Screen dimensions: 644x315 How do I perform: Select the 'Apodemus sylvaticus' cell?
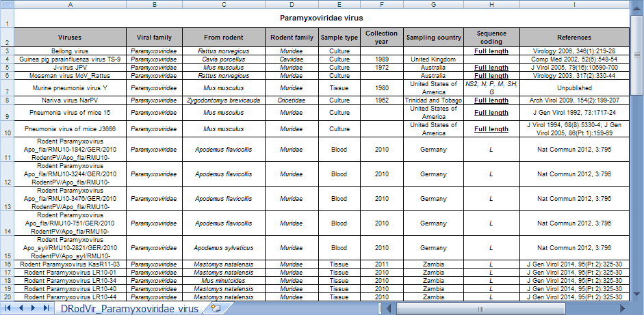[x=223, y=248]
